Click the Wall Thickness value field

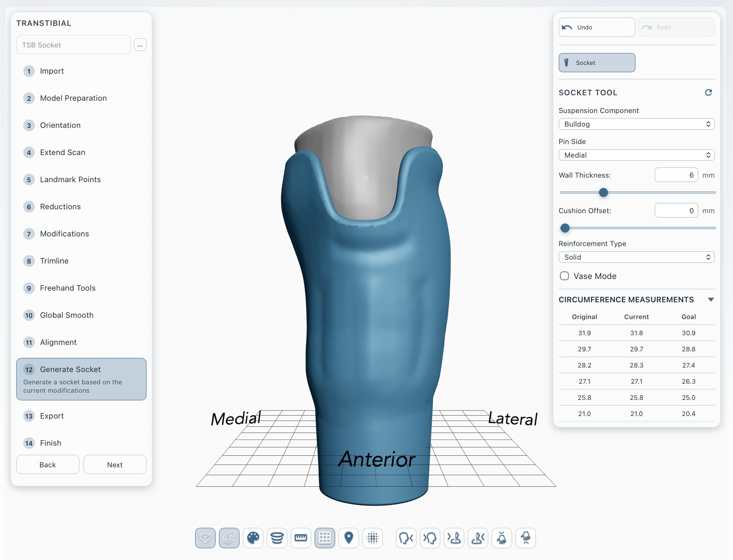click(x=676, y=175)
